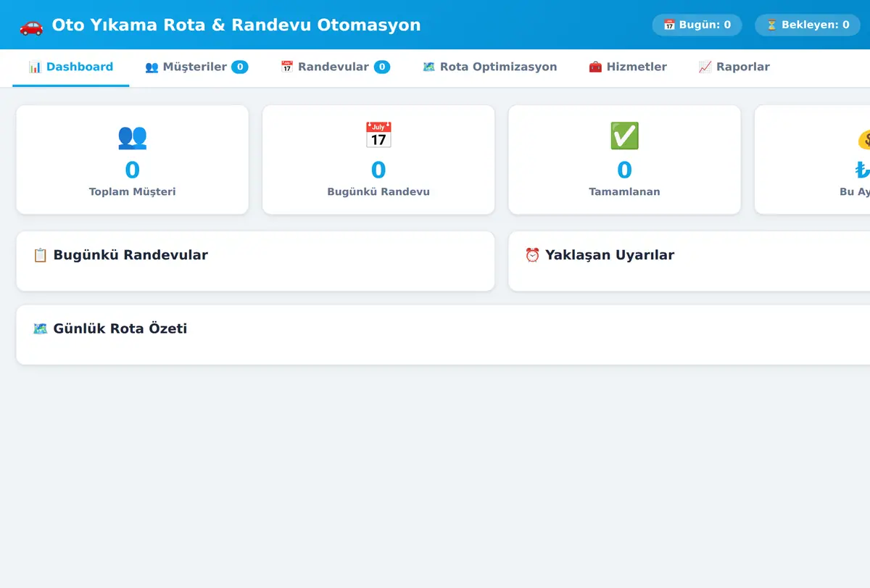Click the Bugünkü Randevu card label
Viewport: 870px width, 588px height.
378,192
